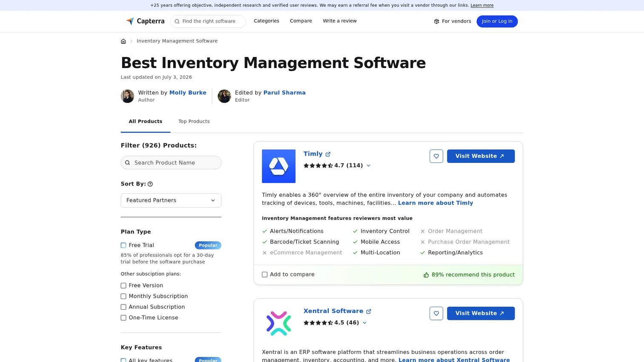Open the Categories menu
This screenshot has width=644, height=362.
266,21
